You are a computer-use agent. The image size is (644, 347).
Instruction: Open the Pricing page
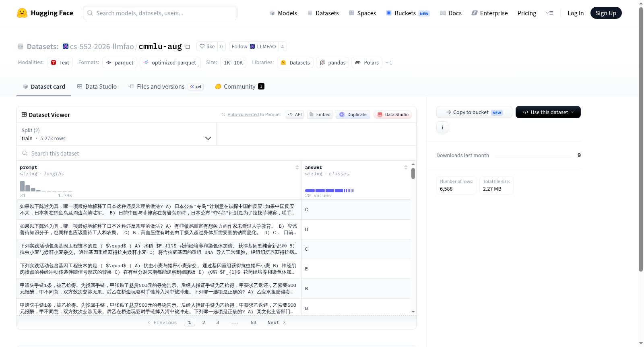[x=527, y=13]
